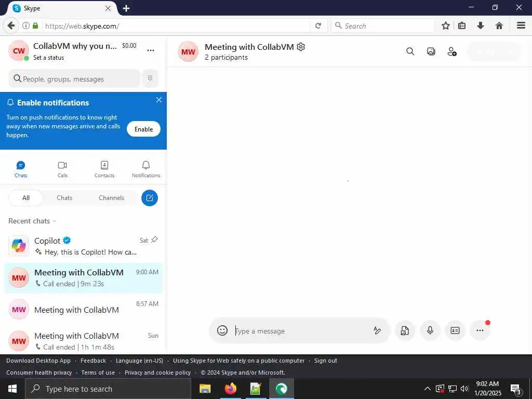Open group settings gear next to meeting title

pyautogui.click(x=301, y=47)
